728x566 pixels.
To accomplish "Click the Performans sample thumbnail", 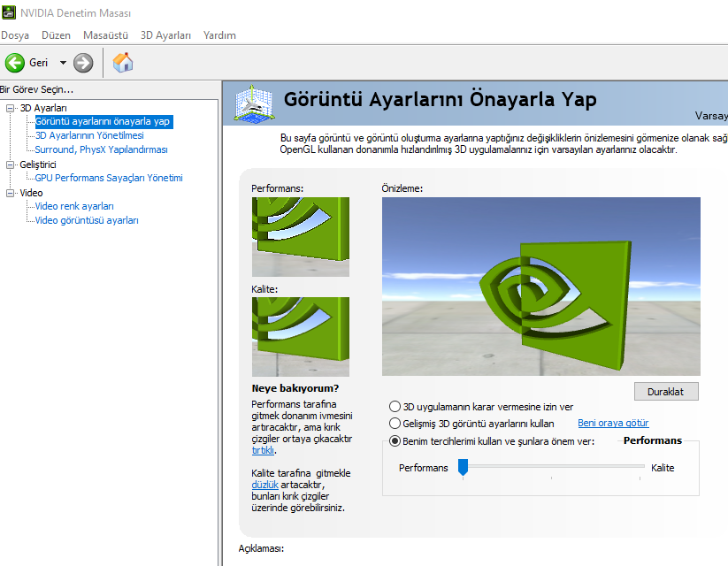I will click(301, 237).
